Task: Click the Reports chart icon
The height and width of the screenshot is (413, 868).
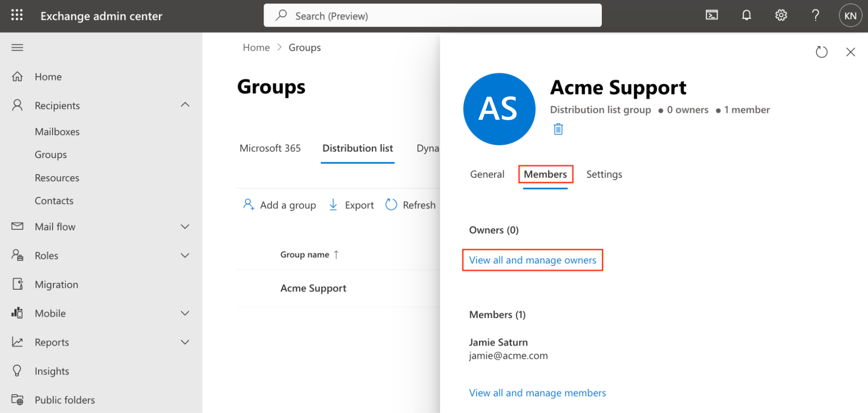Action: [17, 342]
